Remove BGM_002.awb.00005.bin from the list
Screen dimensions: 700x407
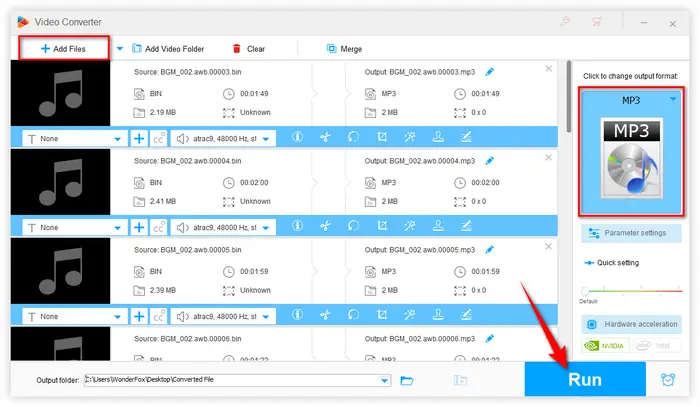click(549, 246)
